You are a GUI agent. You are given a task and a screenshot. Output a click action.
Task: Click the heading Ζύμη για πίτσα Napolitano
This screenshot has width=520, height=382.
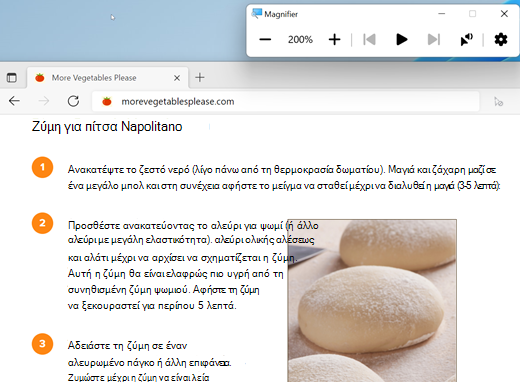pos(107,127)
